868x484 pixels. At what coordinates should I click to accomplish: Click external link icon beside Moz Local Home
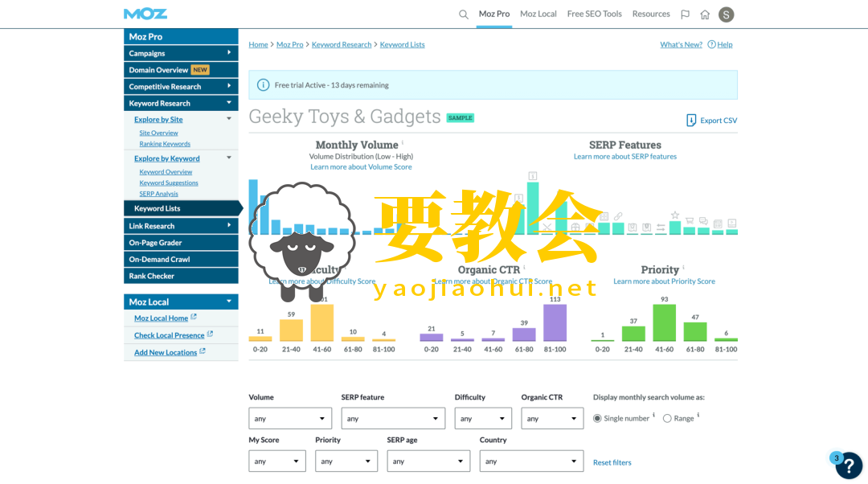coord(194,318)
